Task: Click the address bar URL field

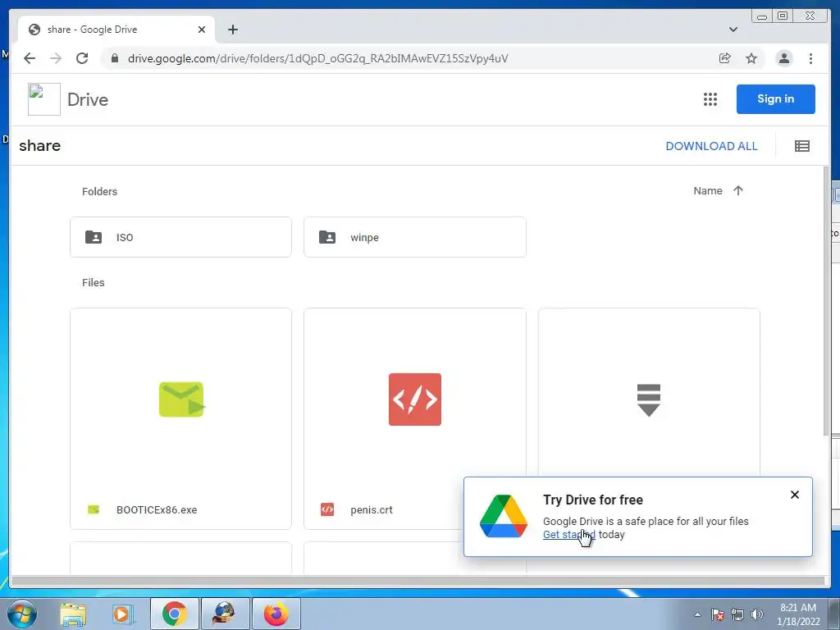Action: (x=317, y=58)
